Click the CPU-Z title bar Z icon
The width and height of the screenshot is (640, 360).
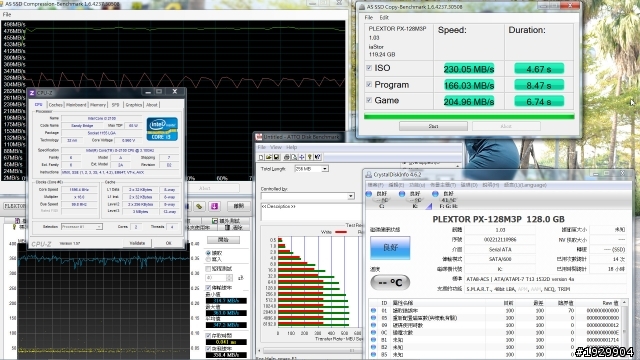pos(32,93)
